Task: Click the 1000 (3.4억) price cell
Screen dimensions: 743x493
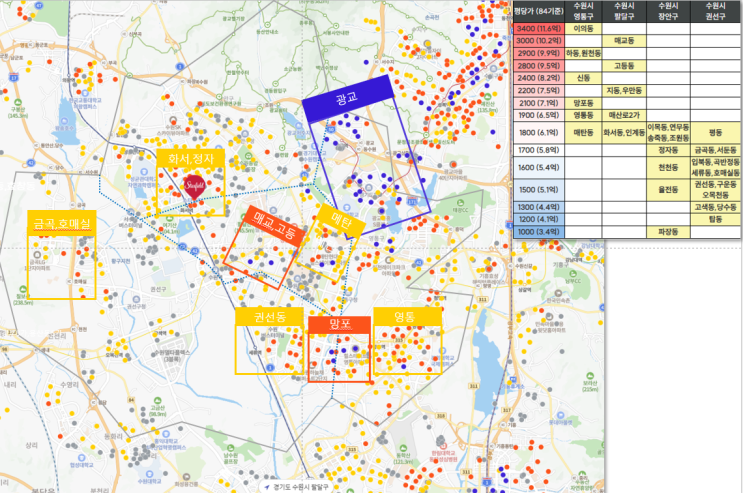Action: pos(539,232)
